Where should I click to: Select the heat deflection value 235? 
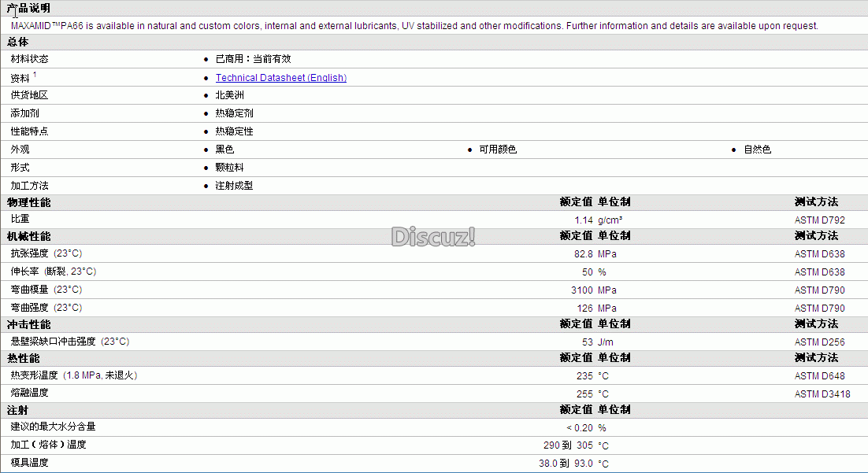click(584, 376)
